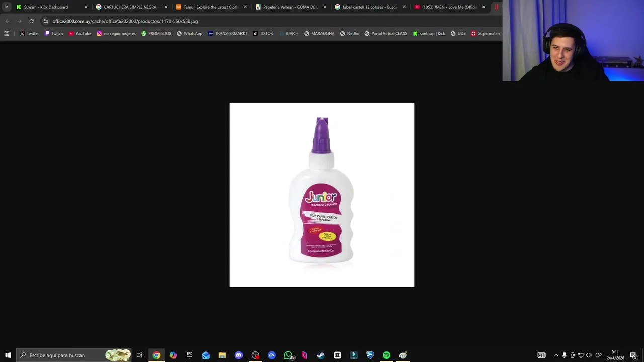This screenshot has height=362, width=644.
Task: Close the Papelería Valman tab
Action: 325,7
